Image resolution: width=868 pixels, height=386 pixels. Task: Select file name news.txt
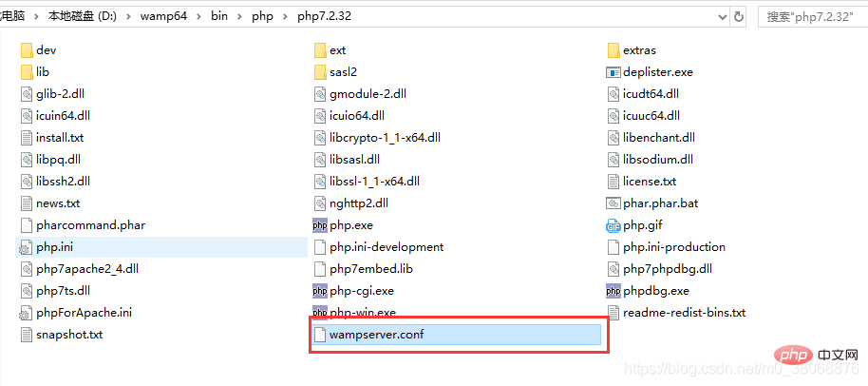pos(58,203)
